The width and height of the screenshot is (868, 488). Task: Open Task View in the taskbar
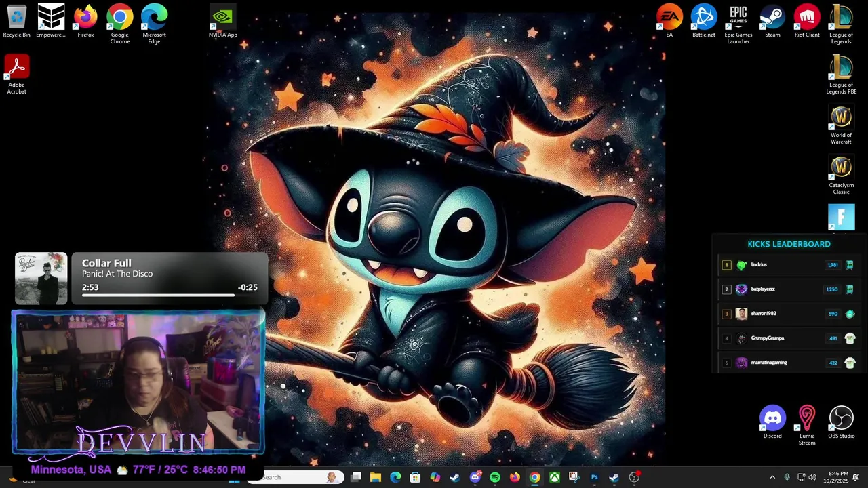(356, 477)
